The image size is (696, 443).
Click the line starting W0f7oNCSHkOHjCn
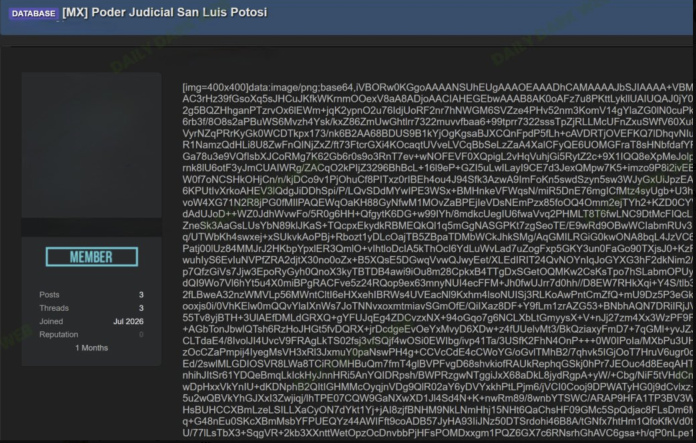[x=437, y=180]
